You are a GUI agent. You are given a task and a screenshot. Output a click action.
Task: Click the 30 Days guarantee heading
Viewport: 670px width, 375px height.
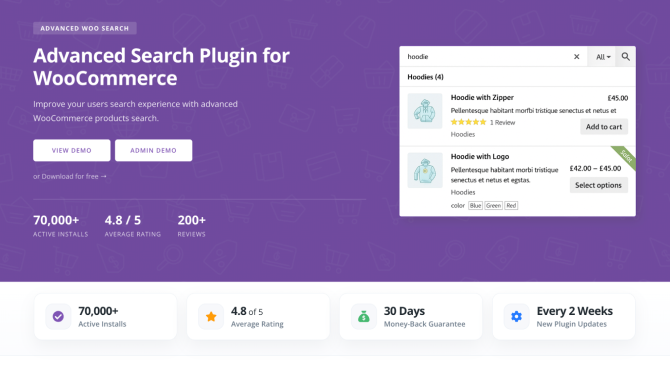404,311
